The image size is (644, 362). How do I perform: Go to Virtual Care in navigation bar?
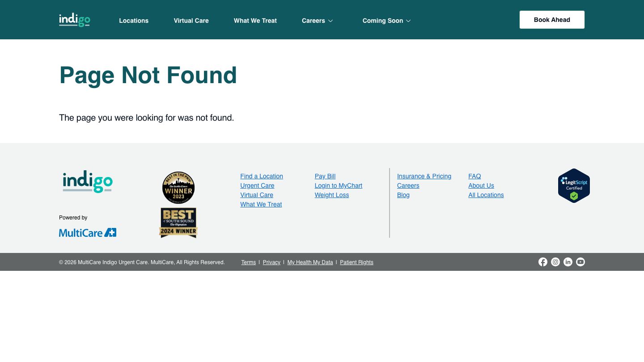point(191,21)
